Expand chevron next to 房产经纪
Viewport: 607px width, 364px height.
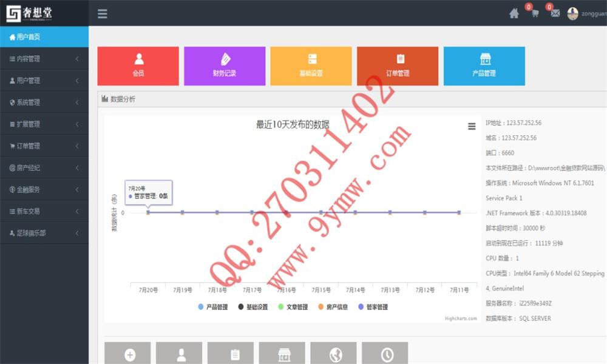click(77, 167)
